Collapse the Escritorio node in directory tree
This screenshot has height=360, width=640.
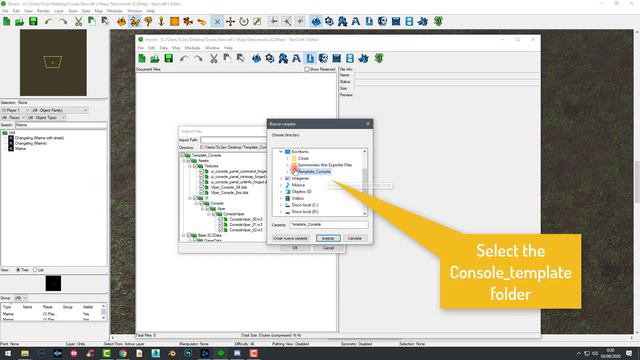(x=281, y=151)
